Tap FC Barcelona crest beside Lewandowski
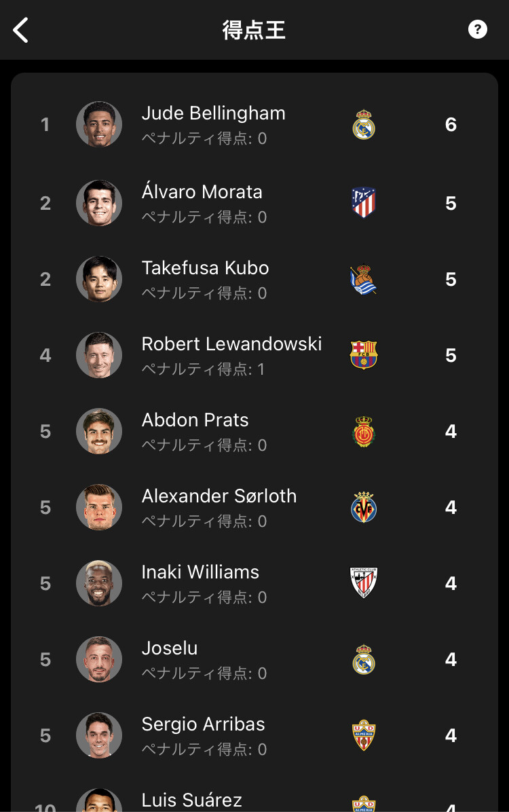Screen dimensions: 509x812 point(364,355)
